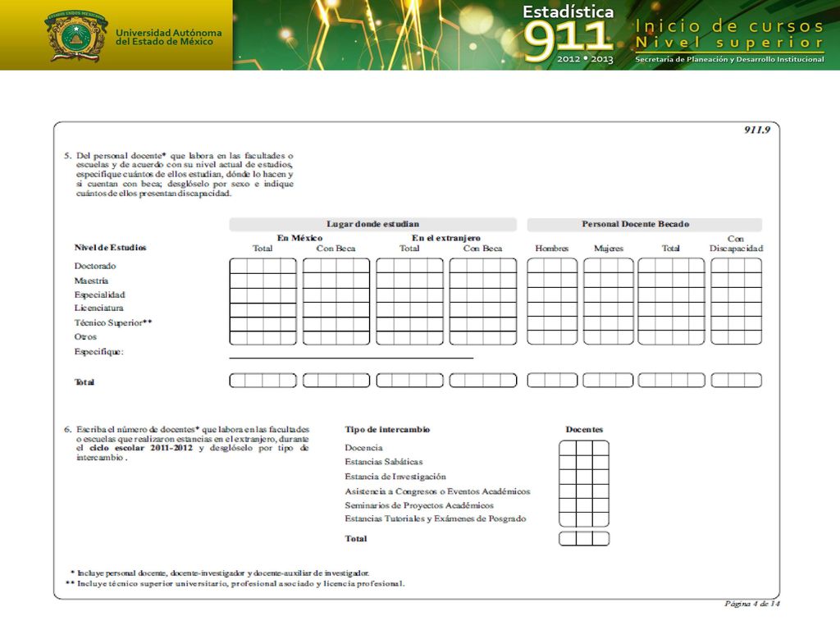Click Total row box under Hombres
This screenshot has height=630, width=840.
(x=552, y=381)
